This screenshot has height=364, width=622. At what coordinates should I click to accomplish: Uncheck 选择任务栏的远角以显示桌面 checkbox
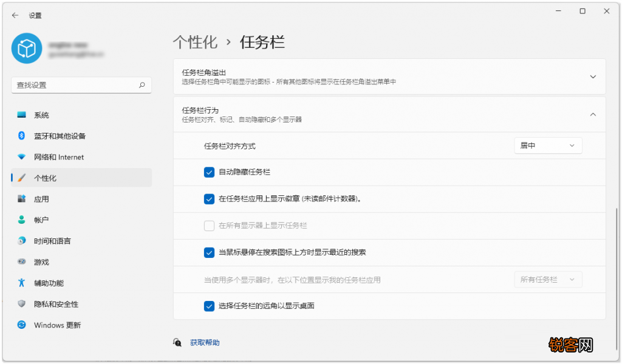[209, 306]
